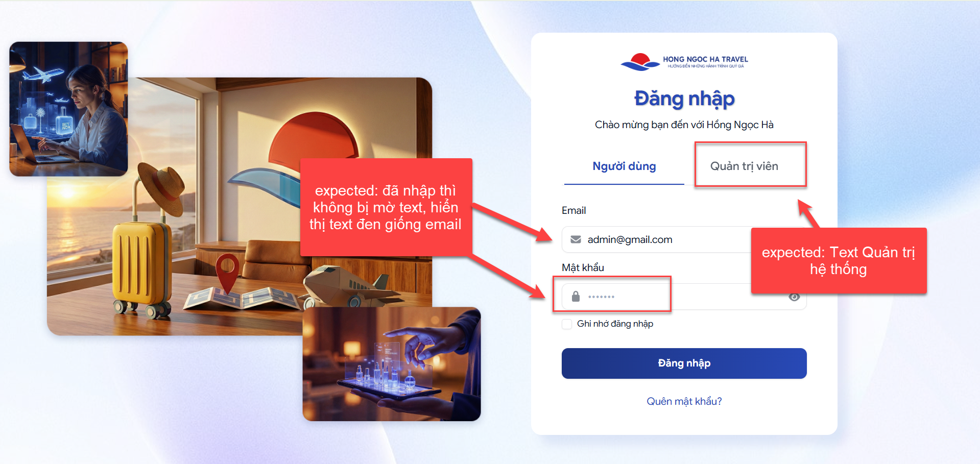Tick the Ghi nhớ đăng nhập checkbox
The image size is (980, 464).
567,324
